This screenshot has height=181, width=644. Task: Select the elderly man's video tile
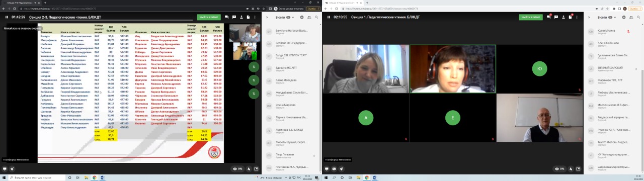point(539,118)
